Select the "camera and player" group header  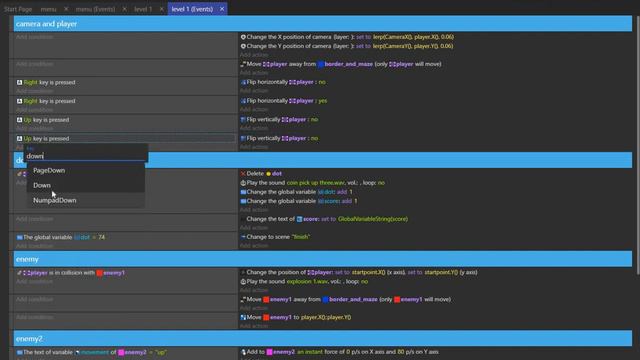pos(322,24)
